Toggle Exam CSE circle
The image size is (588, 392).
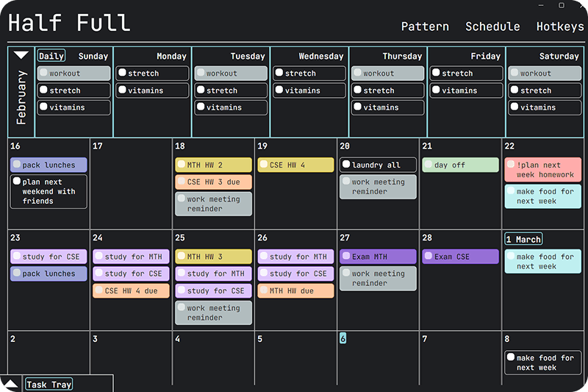point(429,256)
